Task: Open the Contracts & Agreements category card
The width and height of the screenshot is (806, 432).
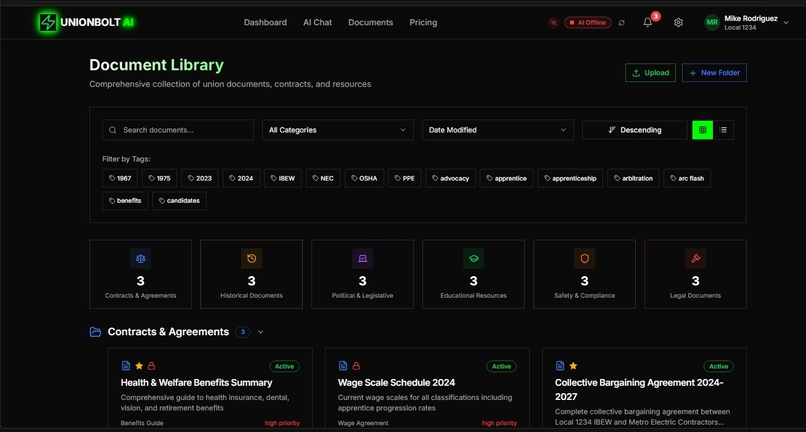Action: pos(140,274)
